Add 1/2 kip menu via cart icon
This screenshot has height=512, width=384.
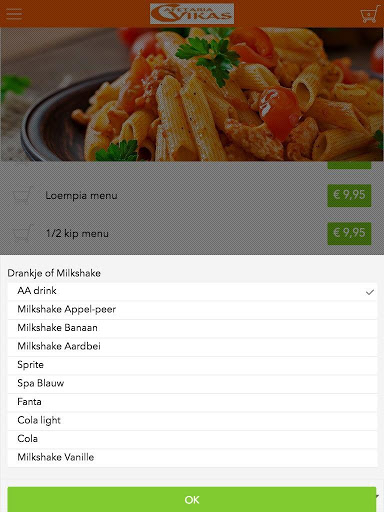tap(23, 233)
